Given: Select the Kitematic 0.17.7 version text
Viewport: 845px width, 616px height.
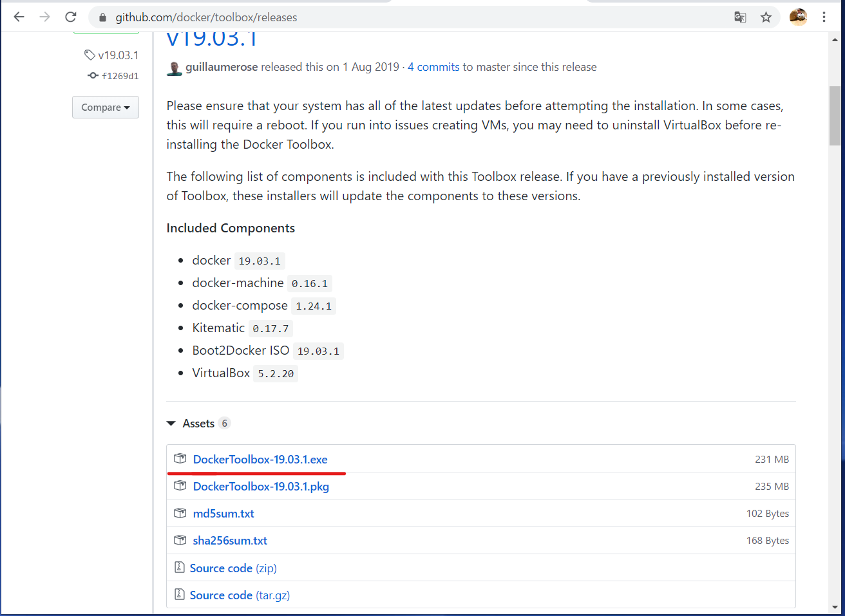Looking at the screenshot, I should [271, 328].
